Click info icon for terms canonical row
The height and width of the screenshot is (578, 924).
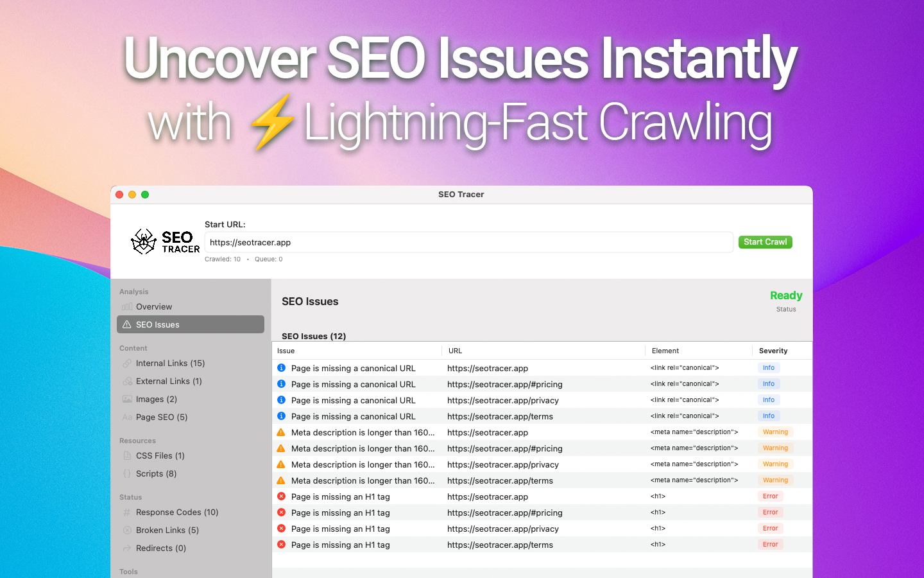(281, 416)
